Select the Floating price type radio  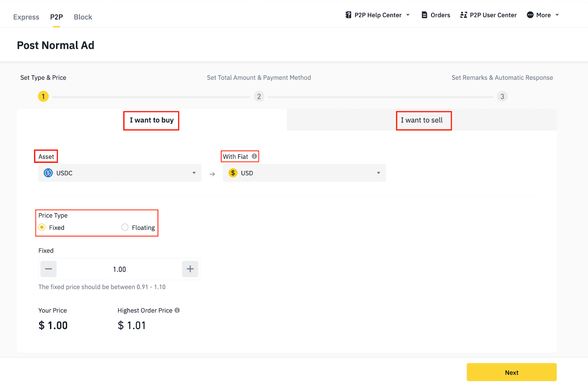pos(125,227)
